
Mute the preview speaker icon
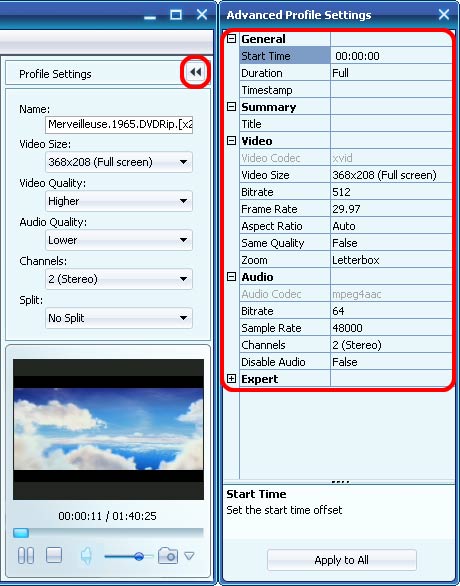tap(86, 556)
